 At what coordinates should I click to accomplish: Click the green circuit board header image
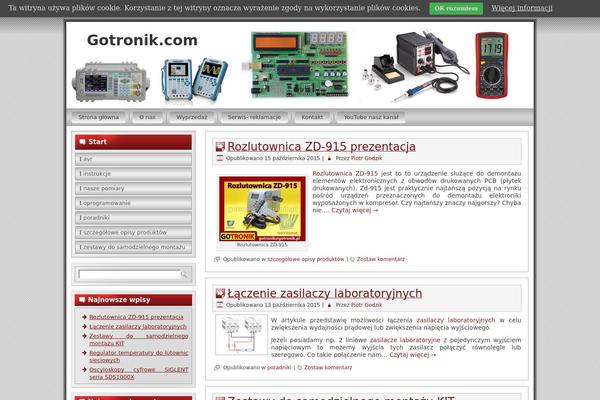[x=300, y=64]
